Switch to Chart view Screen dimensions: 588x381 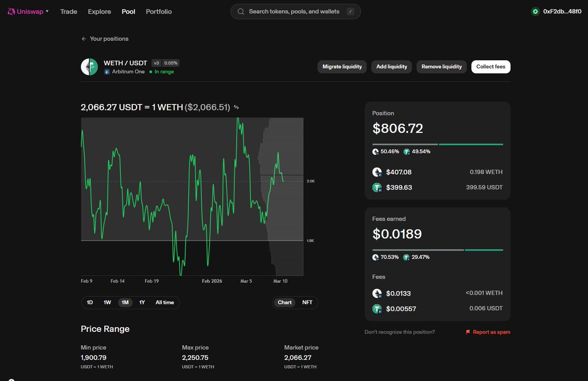[x=285, y=303]
